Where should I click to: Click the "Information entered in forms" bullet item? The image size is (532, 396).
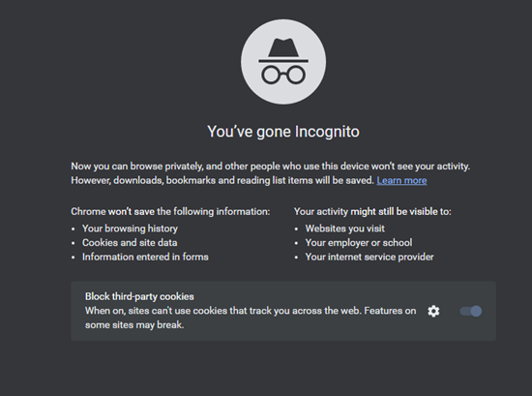click(145, 257)
